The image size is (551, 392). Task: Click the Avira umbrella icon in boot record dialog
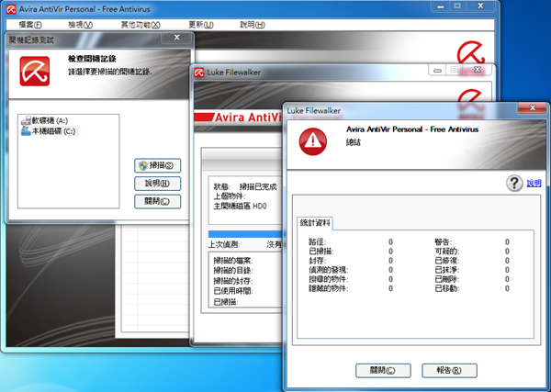[x=35, y=72]
